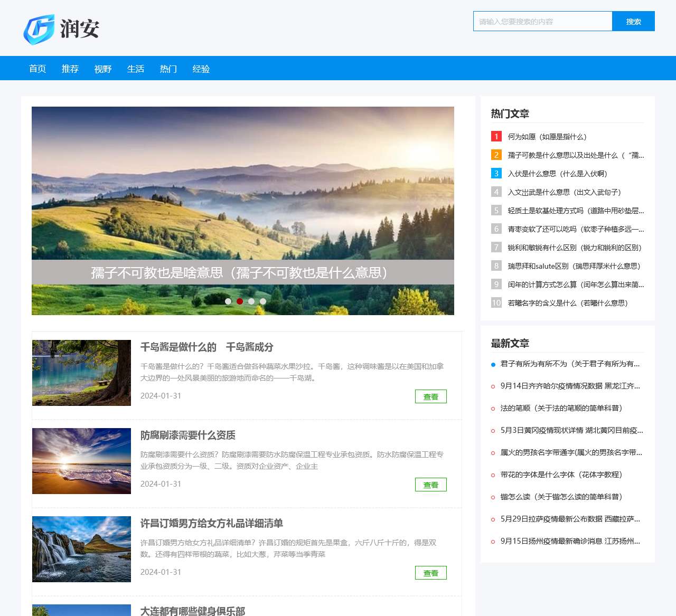Open the 热门 navigation tab
Viewport: 676px width, 616px height.
168,69
